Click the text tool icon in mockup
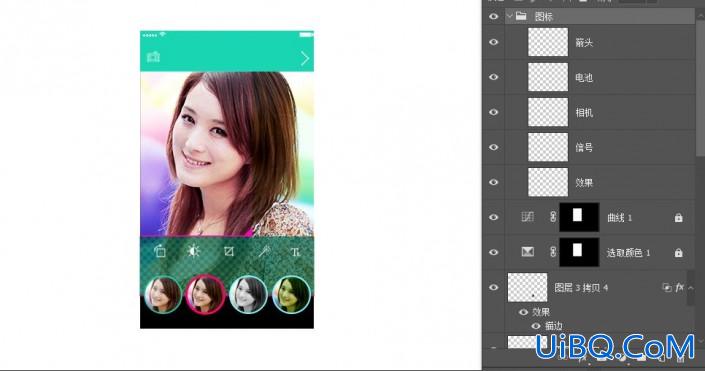 (295, 252)
